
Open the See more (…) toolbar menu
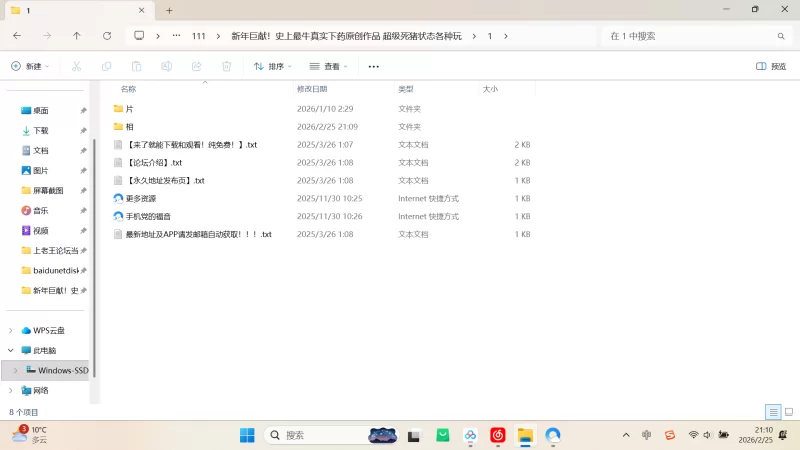(374, 66)
